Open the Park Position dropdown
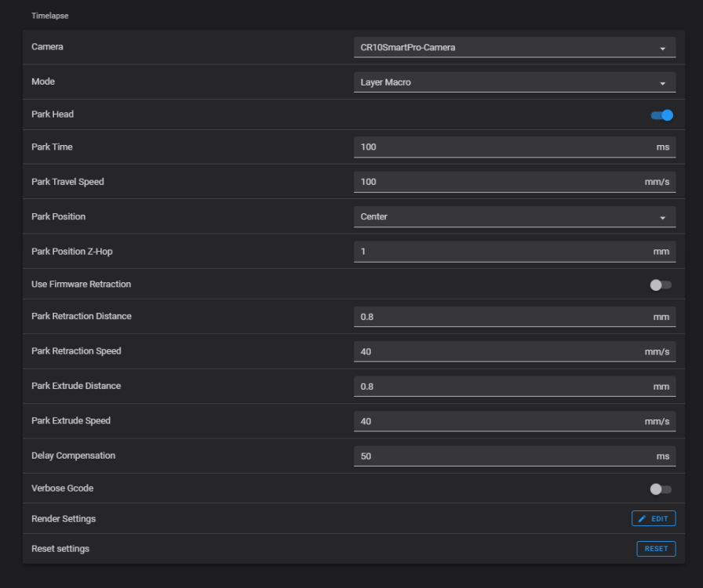The width and height of the screenshot is (703, 588). click(x=514, y=216)
